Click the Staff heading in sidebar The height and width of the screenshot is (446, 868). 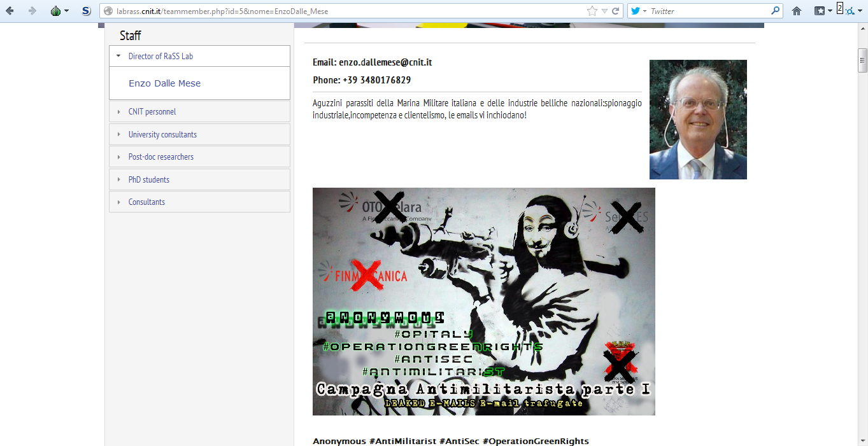pyautogui.click(x=130, y=36)
